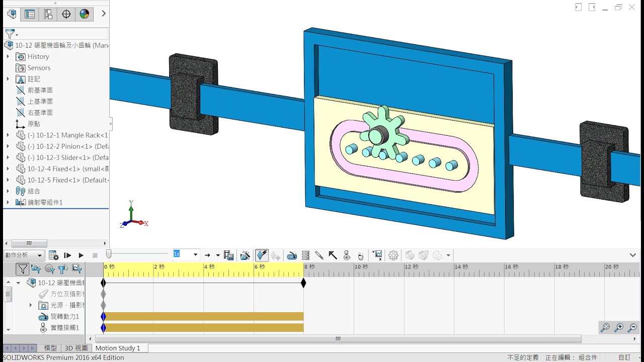Open Motion Study Properties gear
The image size is (644, 362).
click(393, 255)
